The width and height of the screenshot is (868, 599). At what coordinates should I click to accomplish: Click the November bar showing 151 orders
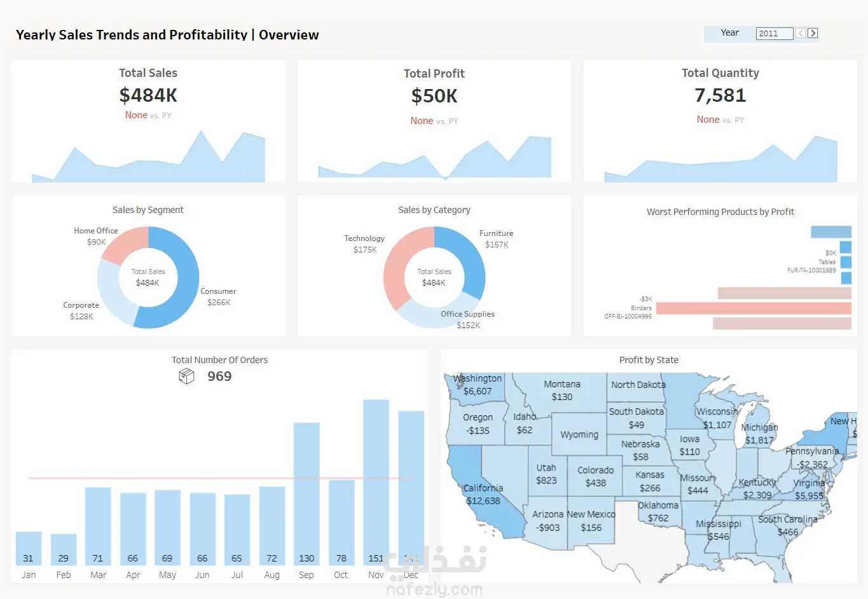pos(376,482)
